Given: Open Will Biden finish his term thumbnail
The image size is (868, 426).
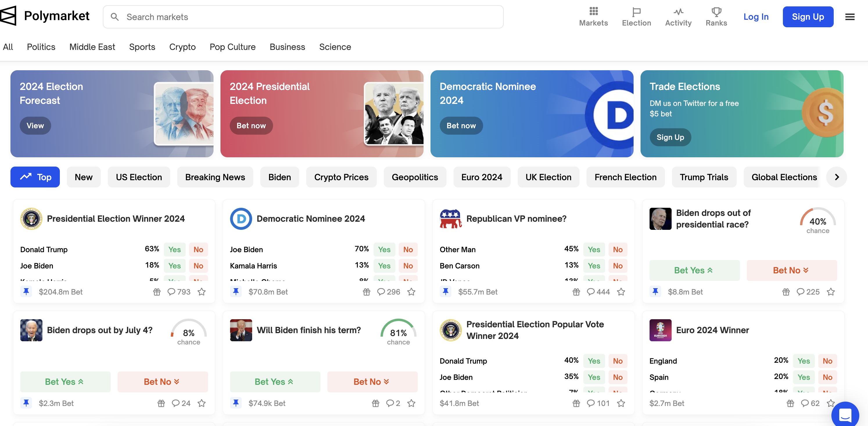Looking at the screenshot, I should 241,330.
